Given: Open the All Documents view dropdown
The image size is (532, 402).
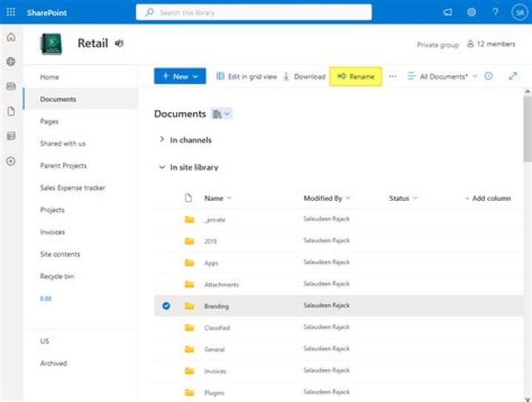Looking at the screenshot, I should (443, 76).
